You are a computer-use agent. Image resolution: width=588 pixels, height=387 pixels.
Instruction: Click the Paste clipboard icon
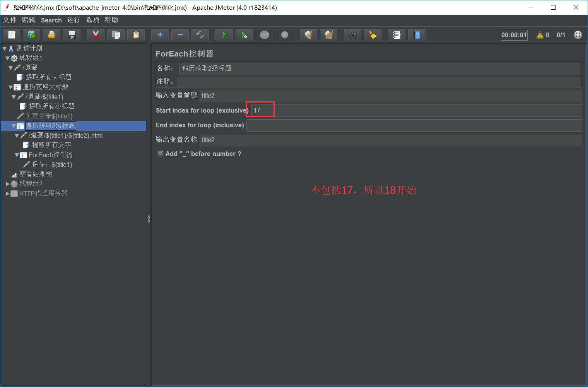click(136, 35)
